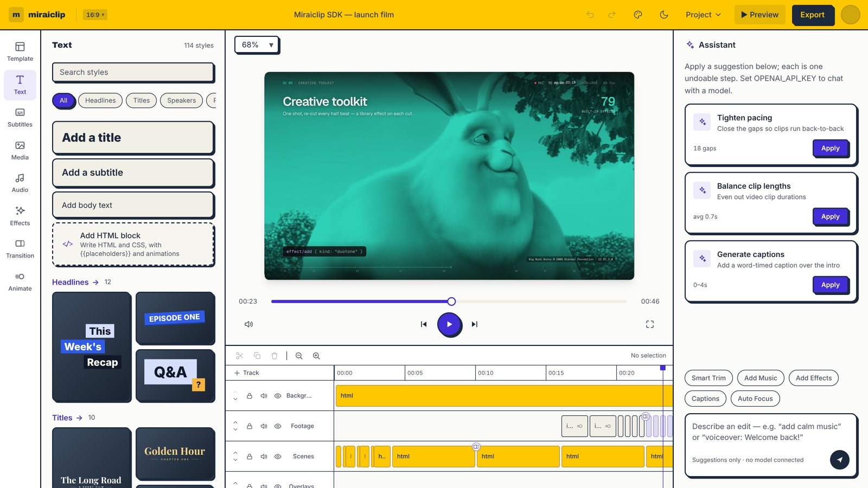
Task: Open the 68% zoom dropdown
Action: (x=257, y=45)
